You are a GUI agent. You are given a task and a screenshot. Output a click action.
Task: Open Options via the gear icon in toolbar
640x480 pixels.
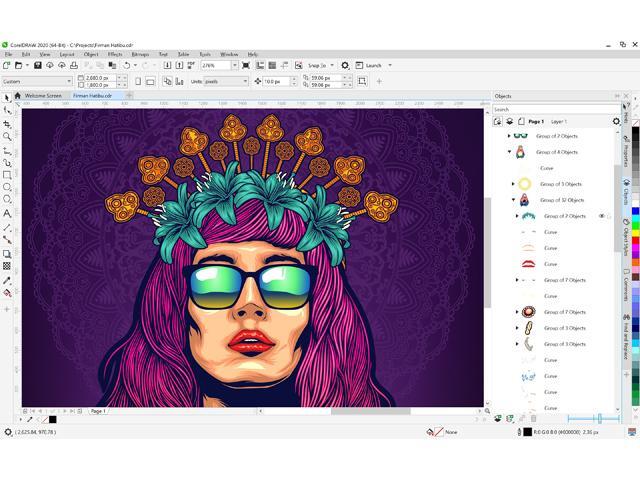pyautogui.click(x=345, y=65)
